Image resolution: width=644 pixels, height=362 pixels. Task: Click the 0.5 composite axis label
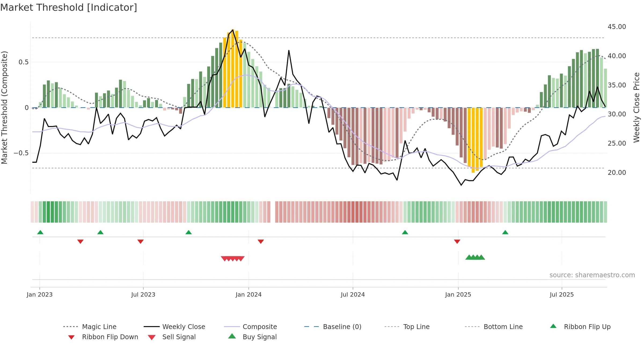pos(24,62)
